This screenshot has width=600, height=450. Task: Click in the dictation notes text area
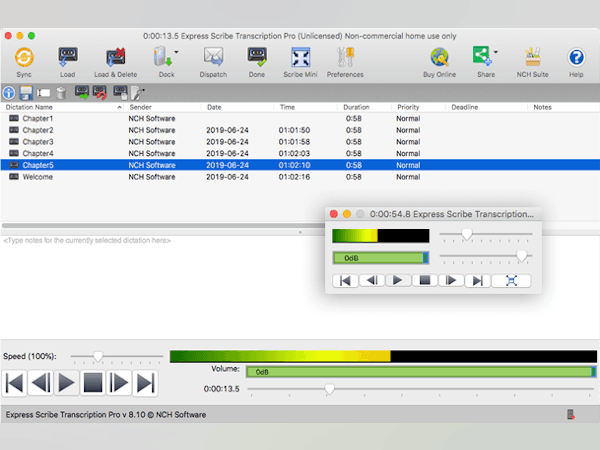click(163, 287)
